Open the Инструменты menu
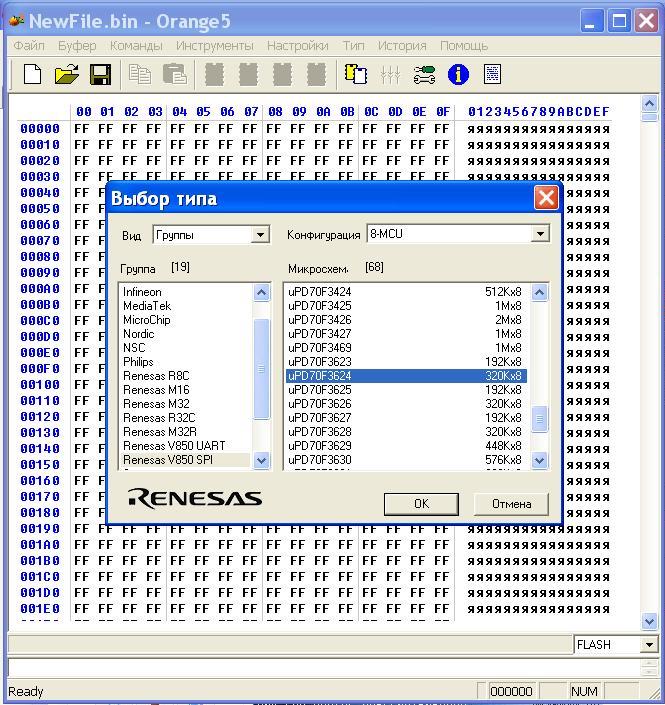665x705 pixels. 215,46
